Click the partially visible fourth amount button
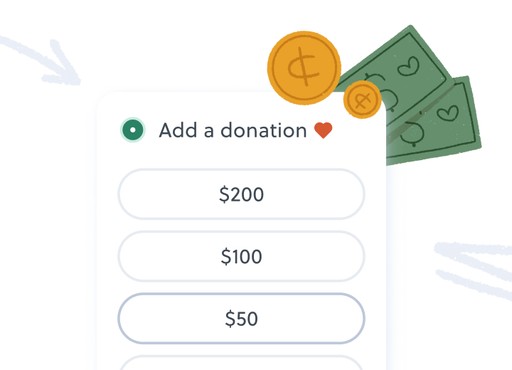Screen dimensions: 512x370 [241, 363]
